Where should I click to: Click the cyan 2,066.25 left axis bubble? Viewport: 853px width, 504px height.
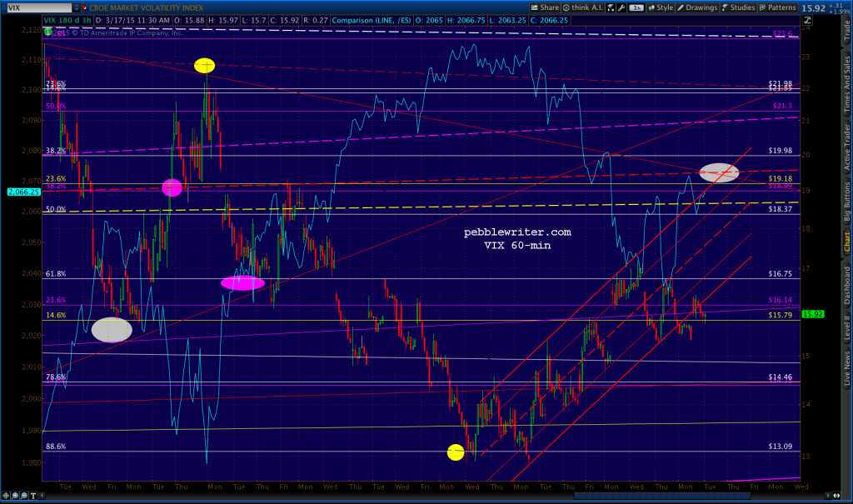[24, 192]
